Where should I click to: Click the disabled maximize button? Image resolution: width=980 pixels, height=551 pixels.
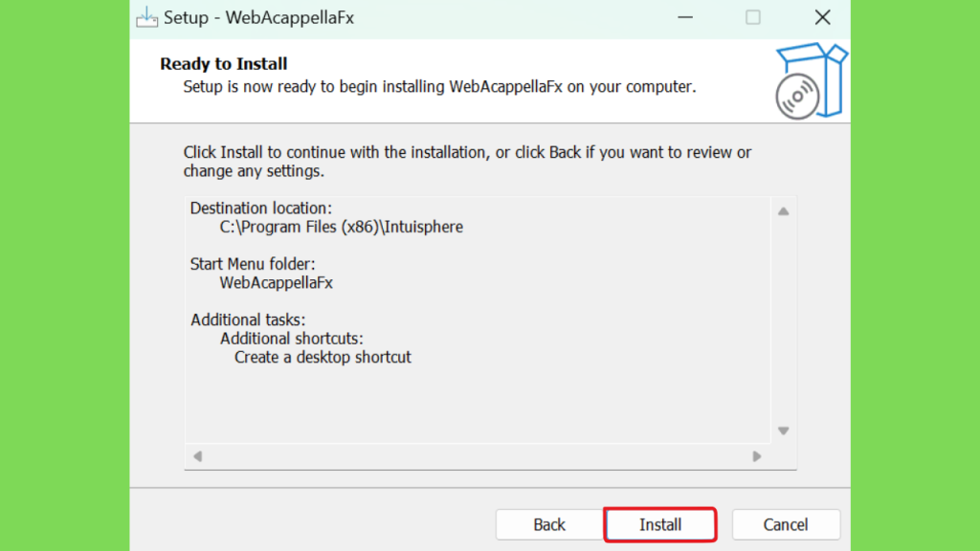[x=753, y=17]
